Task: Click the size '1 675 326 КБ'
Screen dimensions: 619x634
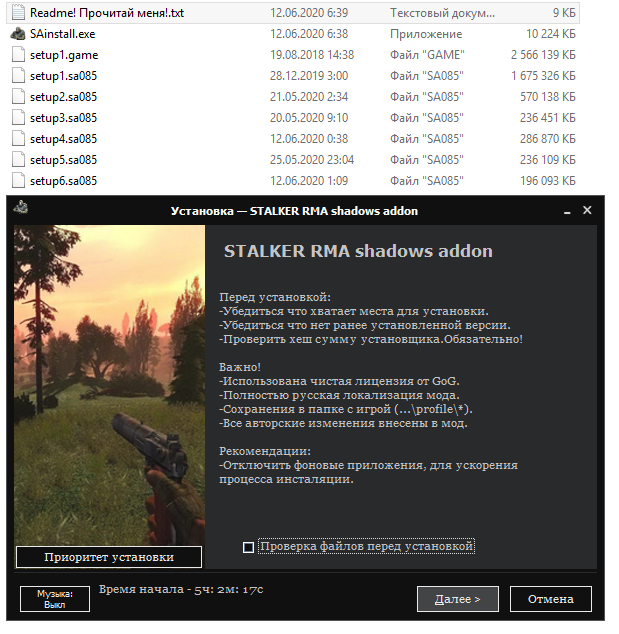Action: point(543,76)
